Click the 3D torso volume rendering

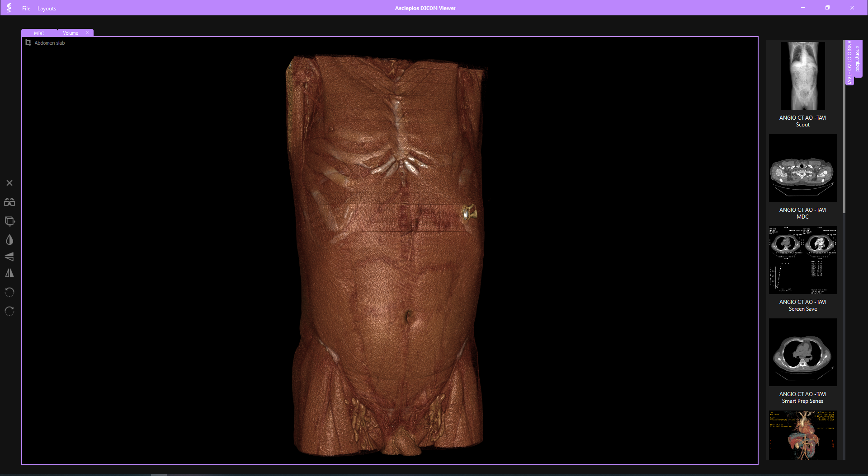click(x=387, y=255)
